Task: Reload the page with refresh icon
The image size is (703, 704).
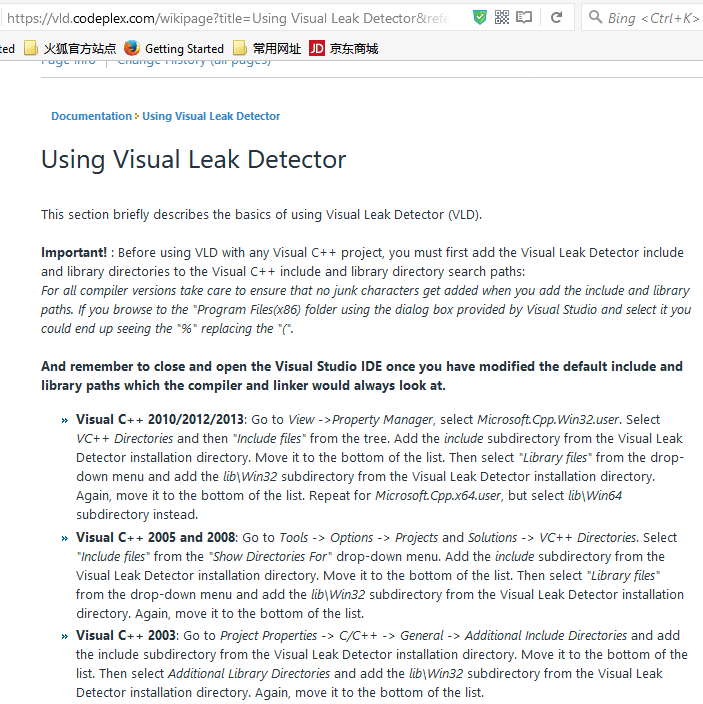Action: (x=557, y=18)
